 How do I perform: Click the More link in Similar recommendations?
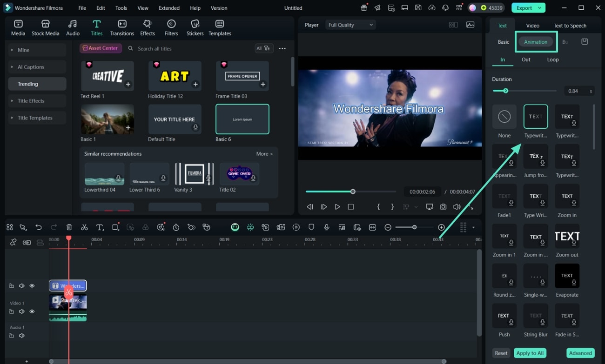(x=264, y=154)
